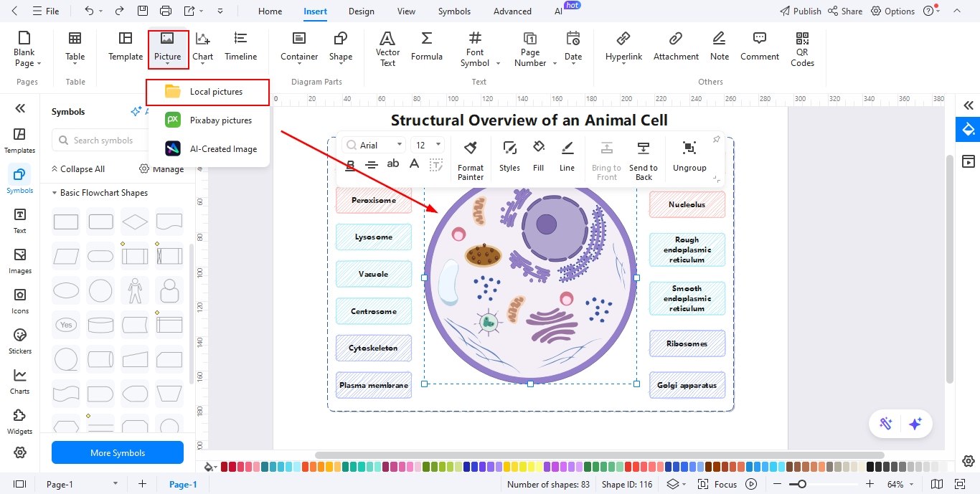
Task: Switch to the Design tab
Action: (x=362, y=11)
